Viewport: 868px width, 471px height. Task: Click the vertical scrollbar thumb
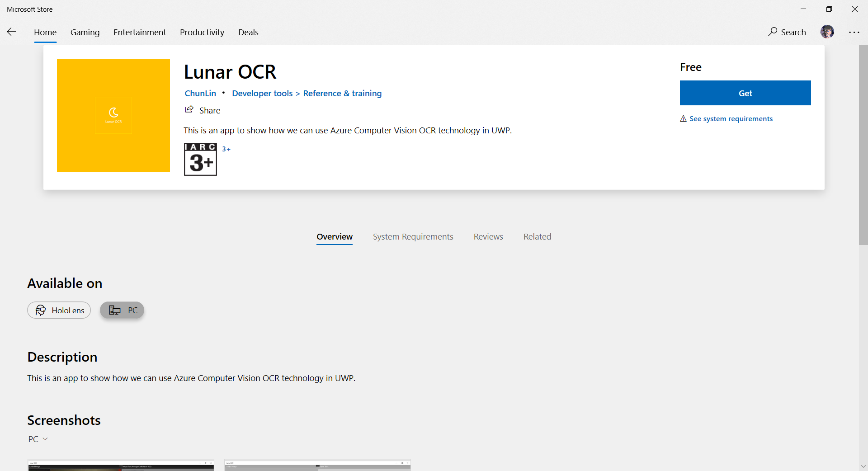(863, 145)
